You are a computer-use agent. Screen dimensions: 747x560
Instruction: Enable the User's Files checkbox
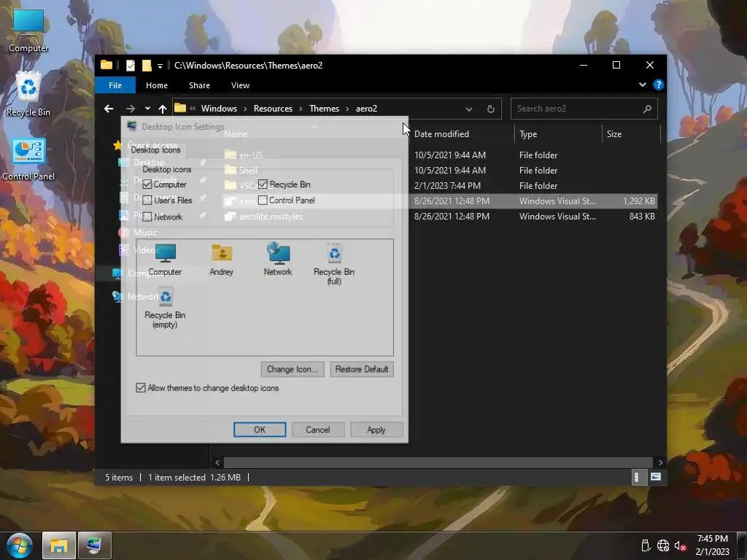(x=147, y=201)
